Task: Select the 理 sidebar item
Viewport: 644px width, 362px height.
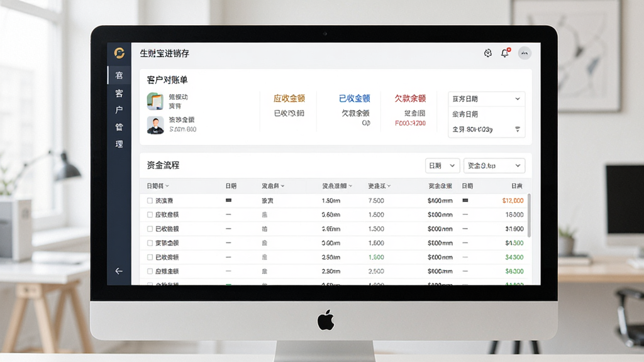Action: point(119,144)
